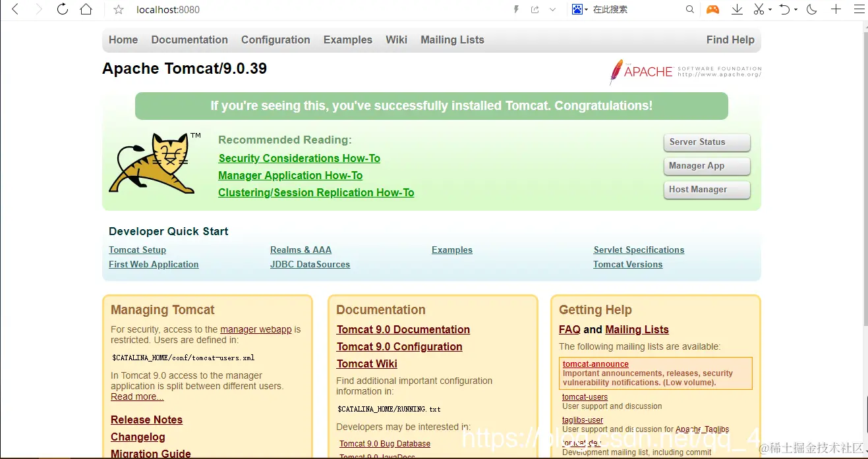The width and height of the screenshot is (868, 459).
Task: Open the Changelog link
Action: pos(138,437)
